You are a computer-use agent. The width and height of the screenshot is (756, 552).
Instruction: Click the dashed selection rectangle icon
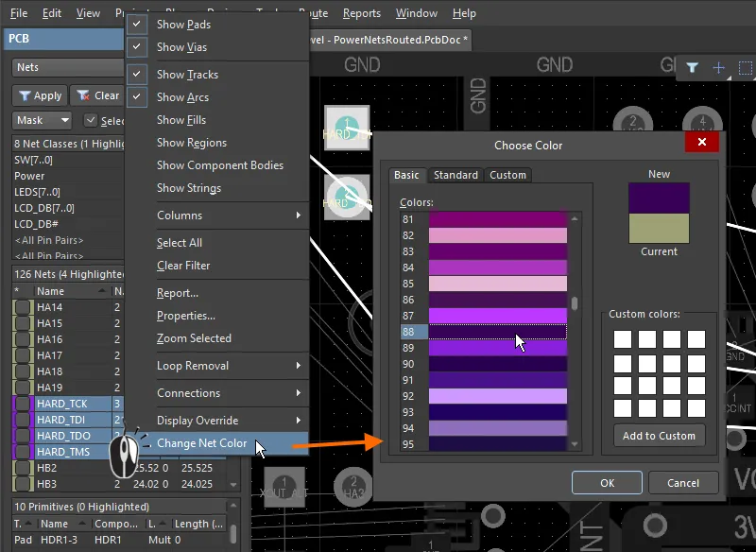744,68
